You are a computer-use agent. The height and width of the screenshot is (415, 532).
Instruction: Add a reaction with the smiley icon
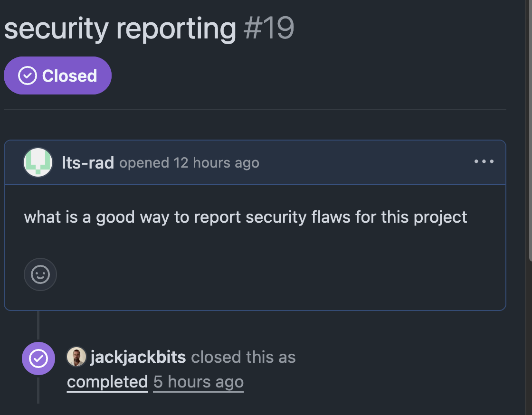click(x=40, y=274)
